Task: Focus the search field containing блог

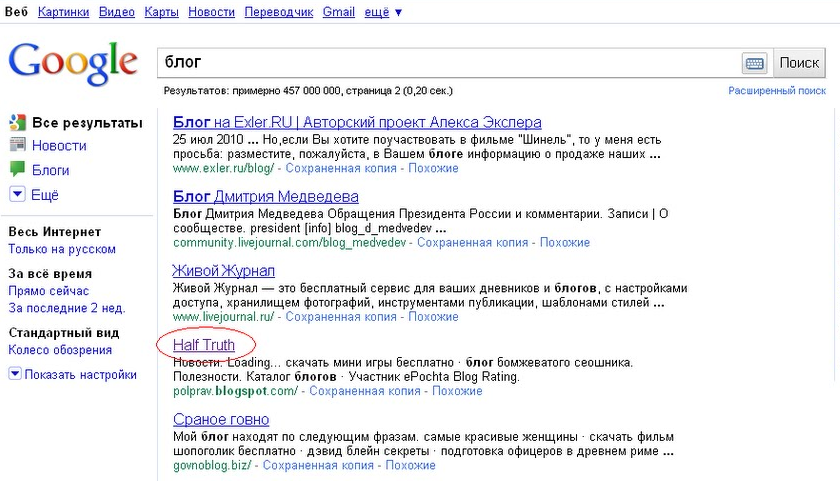Action: click(449, 63)
